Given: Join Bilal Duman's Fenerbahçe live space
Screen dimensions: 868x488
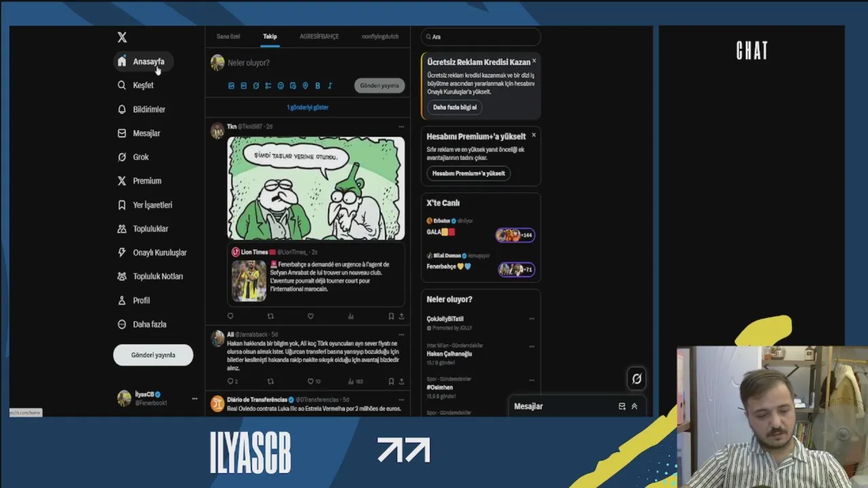Looking at the screenshot, I should click(x=517, y=269).
